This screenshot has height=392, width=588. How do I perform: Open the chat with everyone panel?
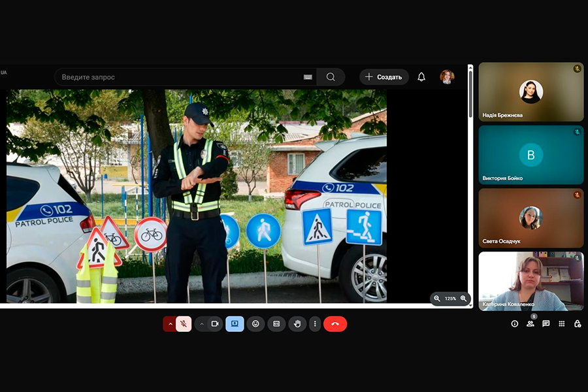coord(546,323)
